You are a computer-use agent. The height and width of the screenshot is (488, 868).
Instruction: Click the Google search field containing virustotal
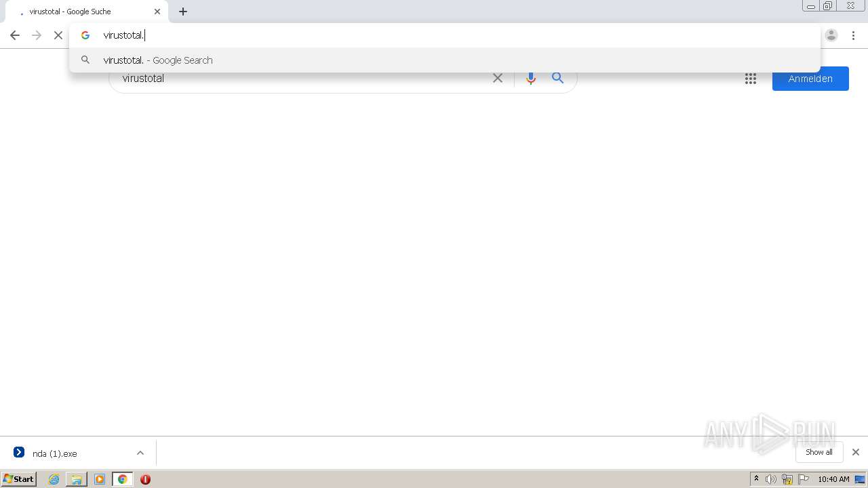[x=302, y=79]
